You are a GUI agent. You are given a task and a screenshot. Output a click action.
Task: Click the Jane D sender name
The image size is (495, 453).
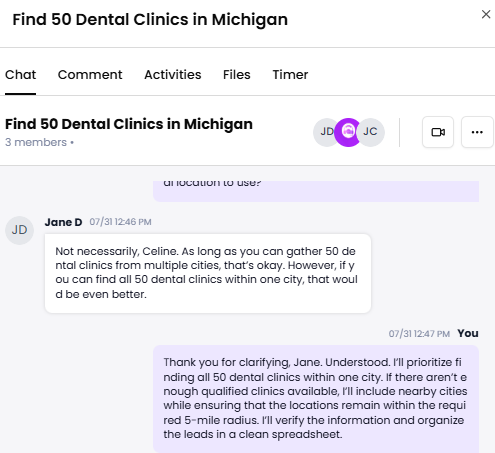63,222
